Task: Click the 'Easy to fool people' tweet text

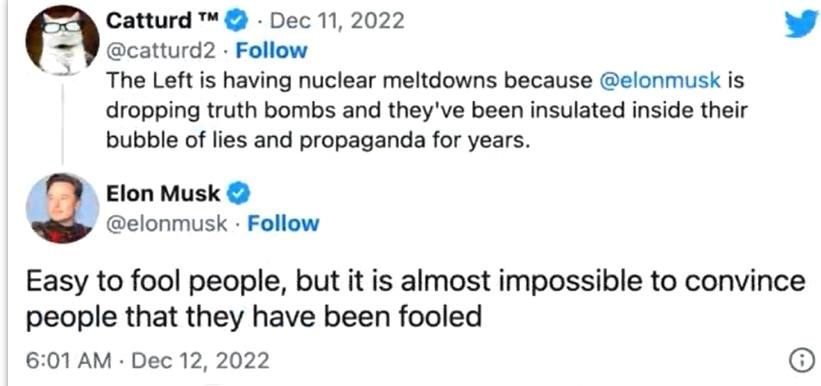Action: coord(416,298)
